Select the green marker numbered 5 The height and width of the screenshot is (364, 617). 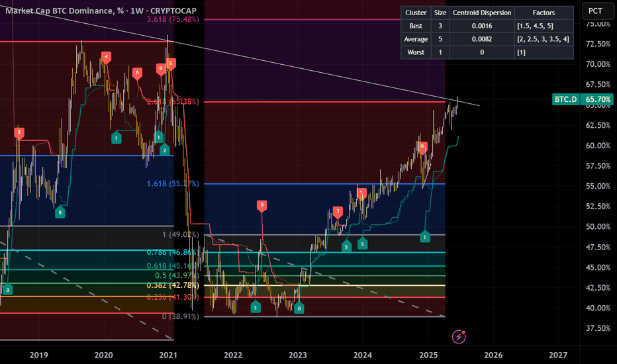point(346,246)
